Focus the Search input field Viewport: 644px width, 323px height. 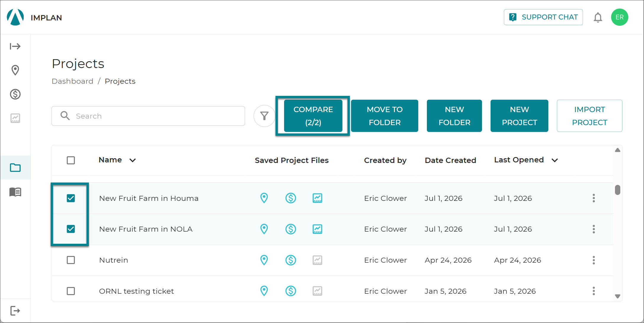pos(148,116)
